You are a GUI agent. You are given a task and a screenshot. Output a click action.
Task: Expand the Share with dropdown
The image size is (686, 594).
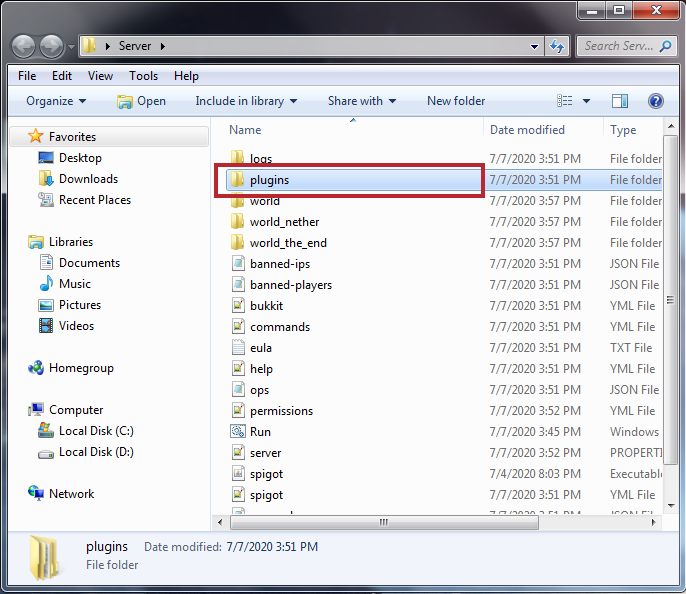362,101
